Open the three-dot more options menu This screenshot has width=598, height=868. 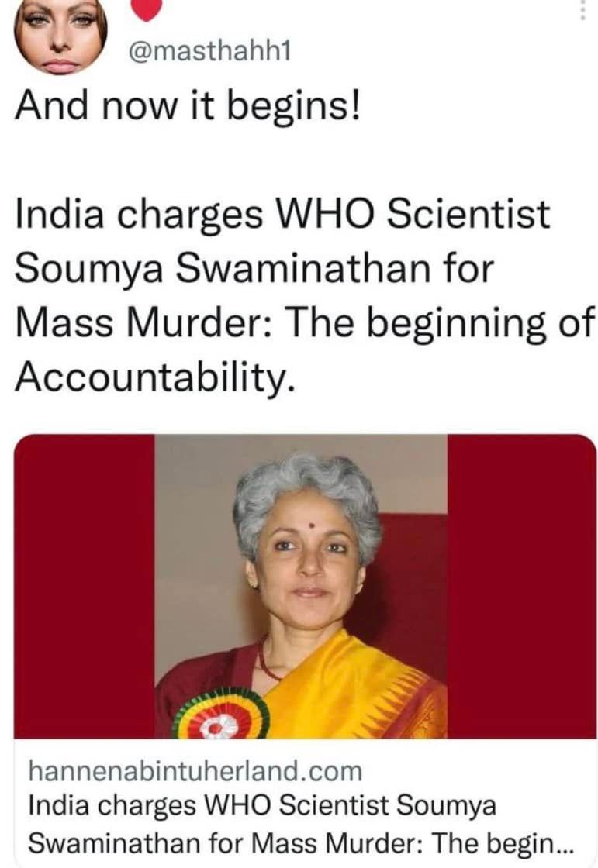[582, 10]
